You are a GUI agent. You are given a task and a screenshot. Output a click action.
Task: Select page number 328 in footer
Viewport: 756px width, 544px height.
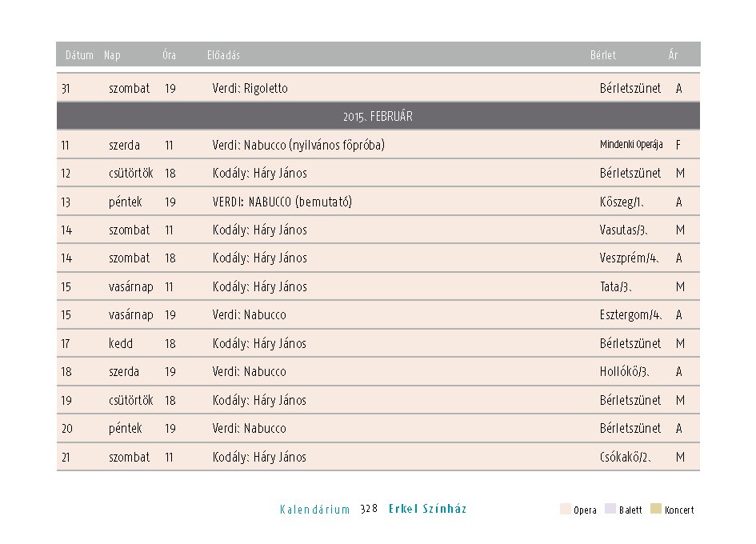tap(369, 509)
